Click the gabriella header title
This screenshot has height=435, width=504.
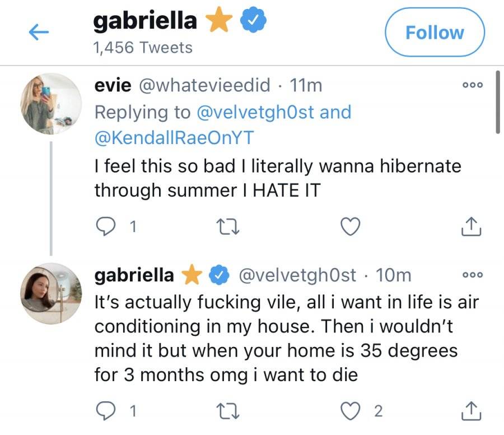click(145, 20)
